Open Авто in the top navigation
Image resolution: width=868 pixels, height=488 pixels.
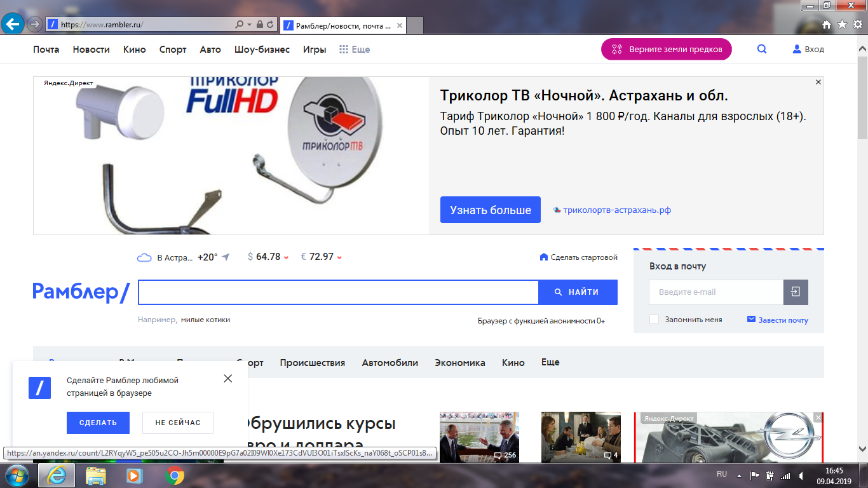[210, 49]
